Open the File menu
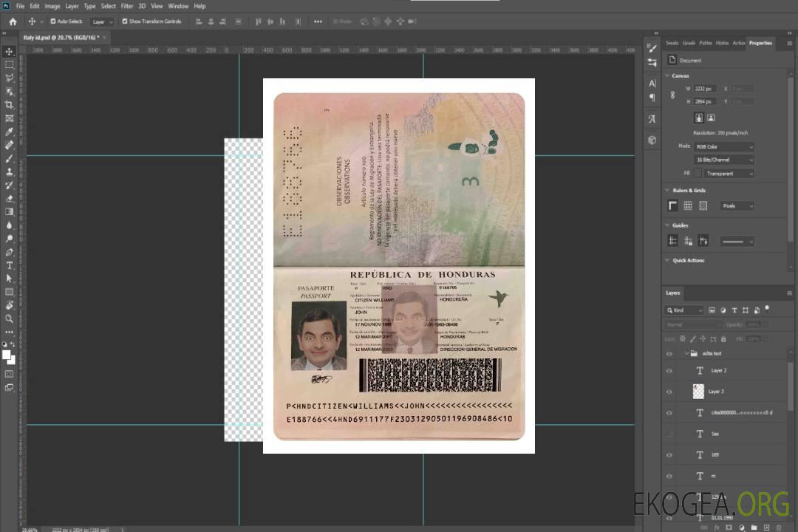 (20, 6)
